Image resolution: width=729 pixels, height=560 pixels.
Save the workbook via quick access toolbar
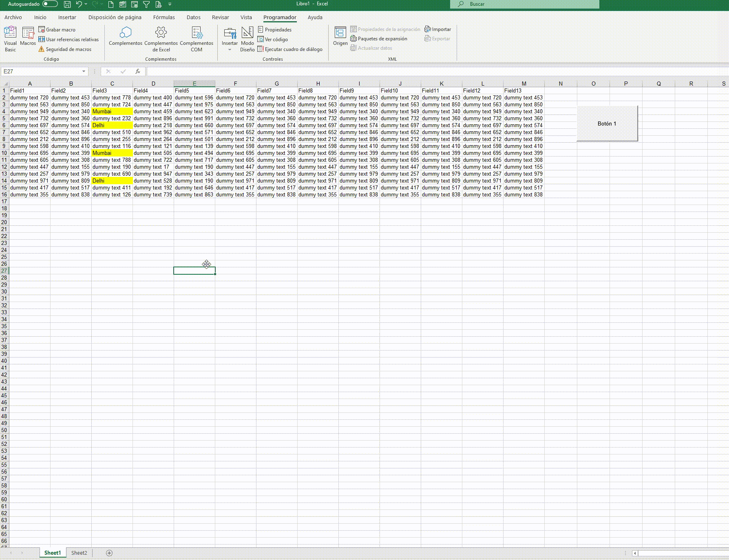click(x=66, y=4)
